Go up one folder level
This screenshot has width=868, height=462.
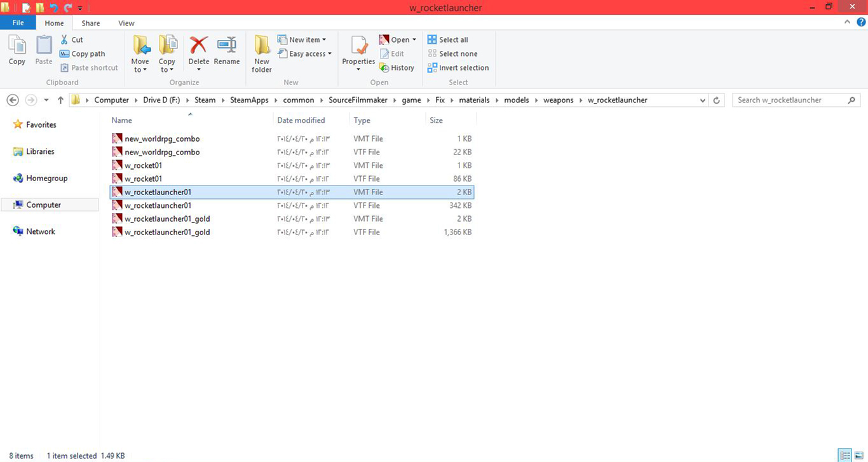[x=61, y=100]
